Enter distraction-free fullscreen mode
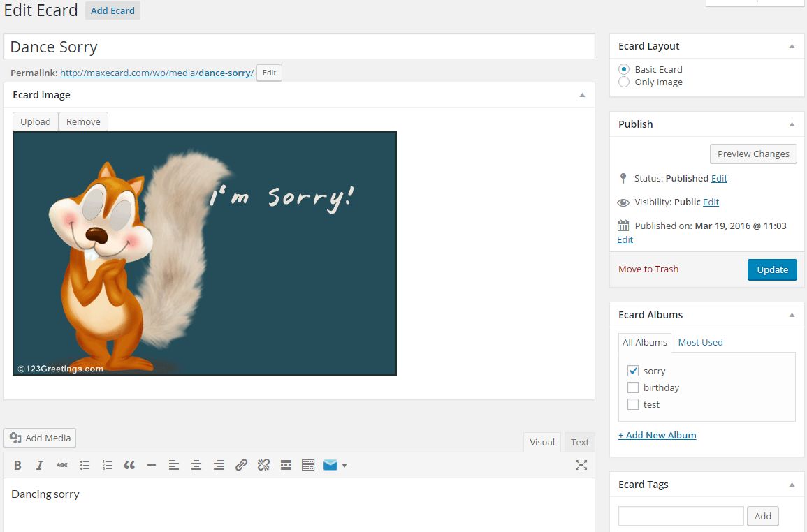 pyautogui.click(x=581, y=465)
